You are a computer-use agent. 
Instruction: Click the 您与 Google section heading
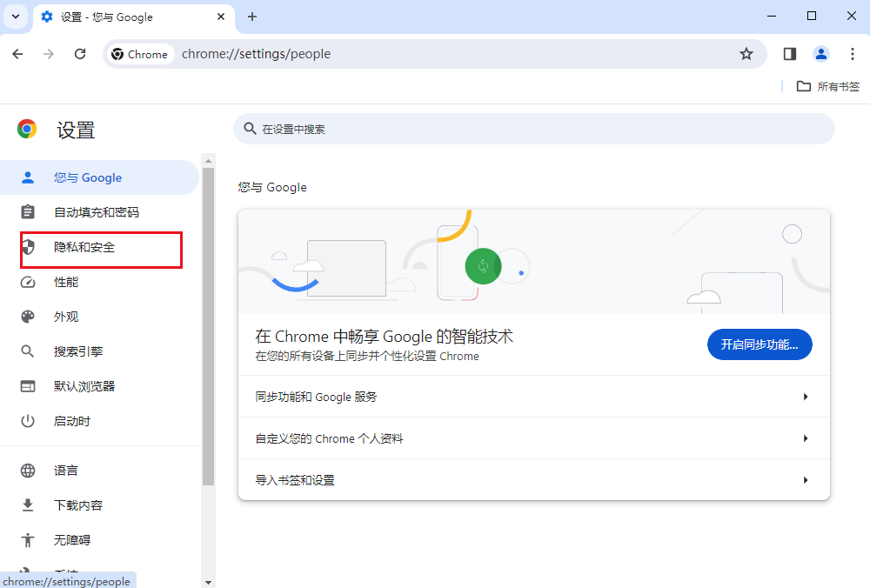(x=271, y=188)
